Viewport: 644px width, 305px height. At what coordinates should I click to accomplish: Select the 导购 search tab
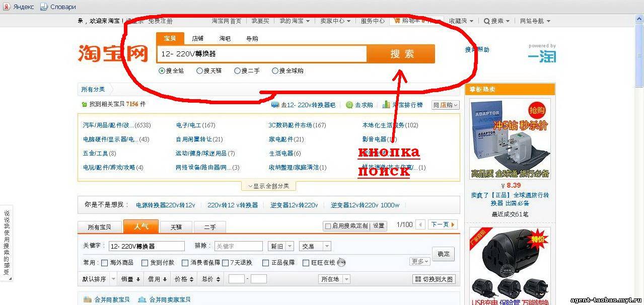click(x=252, y=39)
